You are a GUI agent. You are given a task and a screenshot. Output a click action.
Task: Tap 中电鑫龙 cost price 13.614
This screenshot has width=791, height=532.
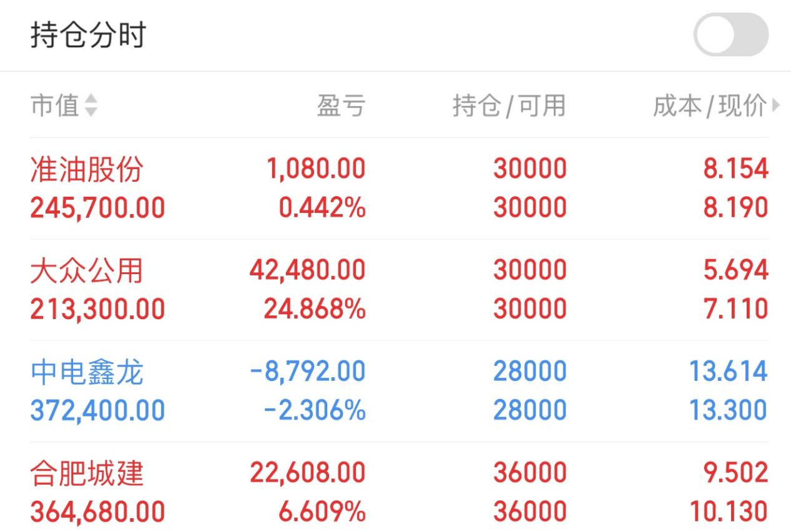point(728,372)
